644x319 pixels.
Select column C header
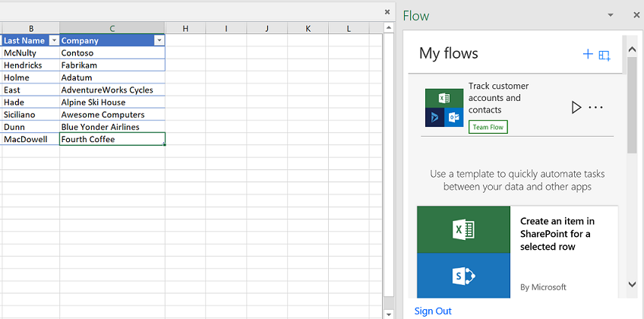[112, 29]
